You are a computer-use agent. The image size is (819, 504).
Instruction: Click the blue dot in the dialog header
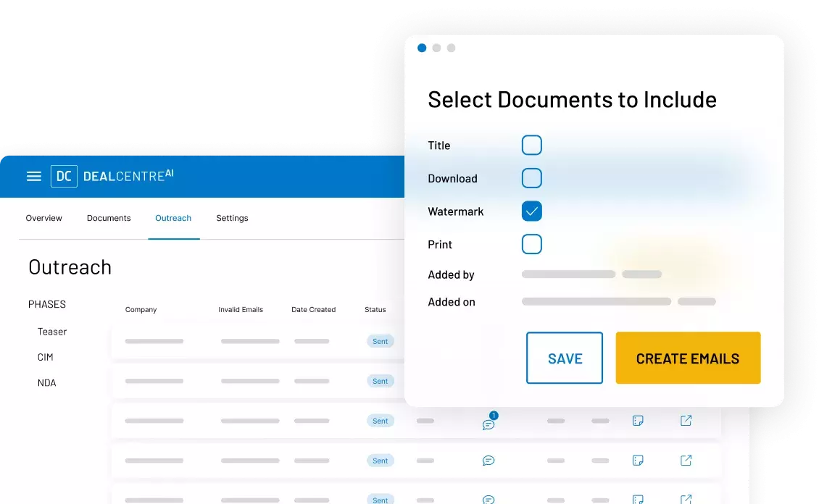pyautogui.click(x=422, y=48)
